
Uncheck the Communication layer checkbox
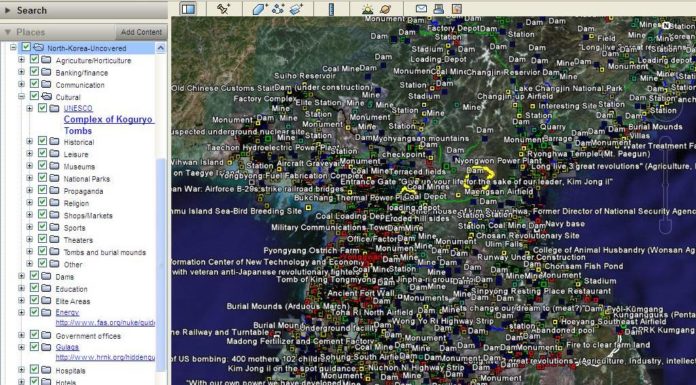pos(34,84)
